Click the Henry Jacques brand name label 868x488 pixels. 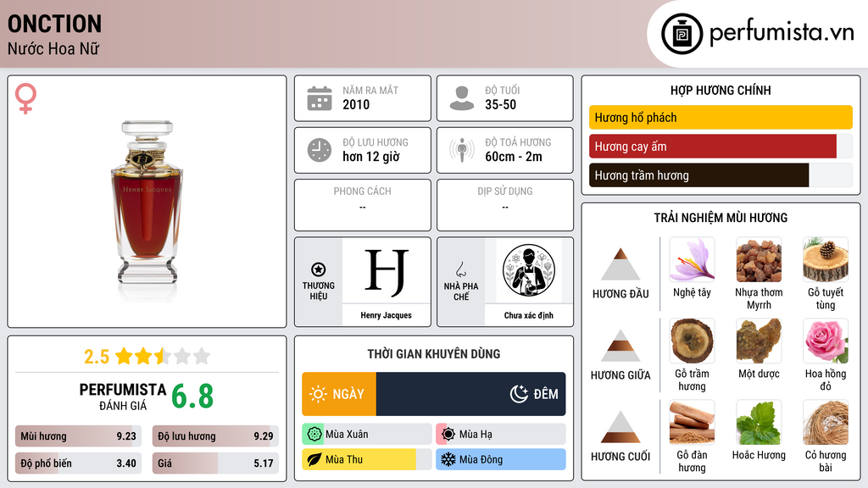(386, 315)
